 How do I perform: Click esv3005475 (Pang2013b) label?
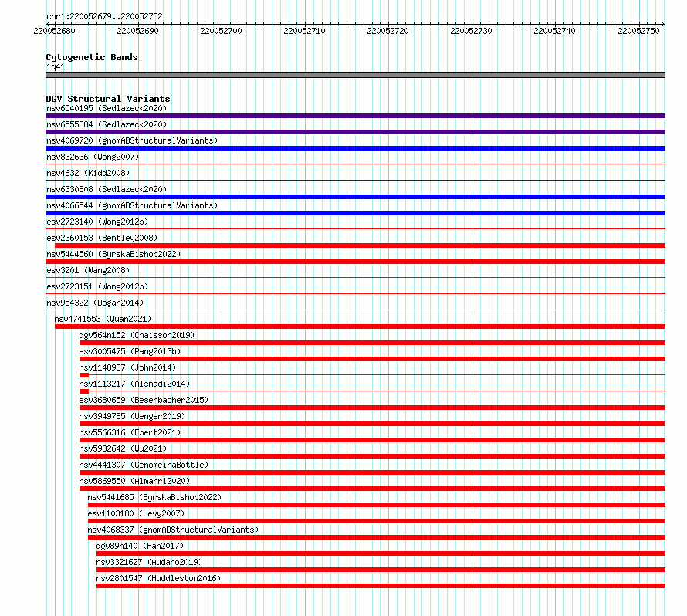130,351
